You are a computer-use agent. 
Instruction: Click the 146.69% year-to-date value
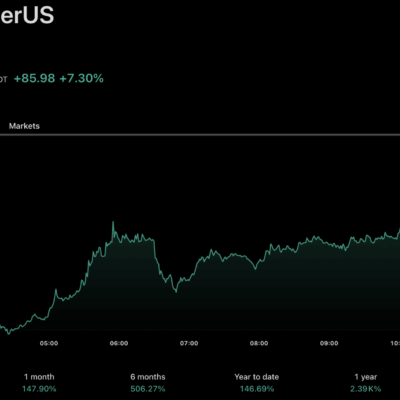[257, 389]
